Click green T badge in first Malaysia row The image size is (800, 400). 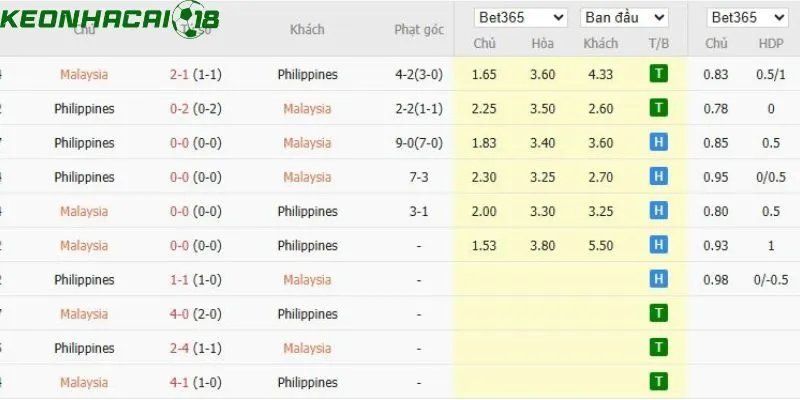coord(659,74)
